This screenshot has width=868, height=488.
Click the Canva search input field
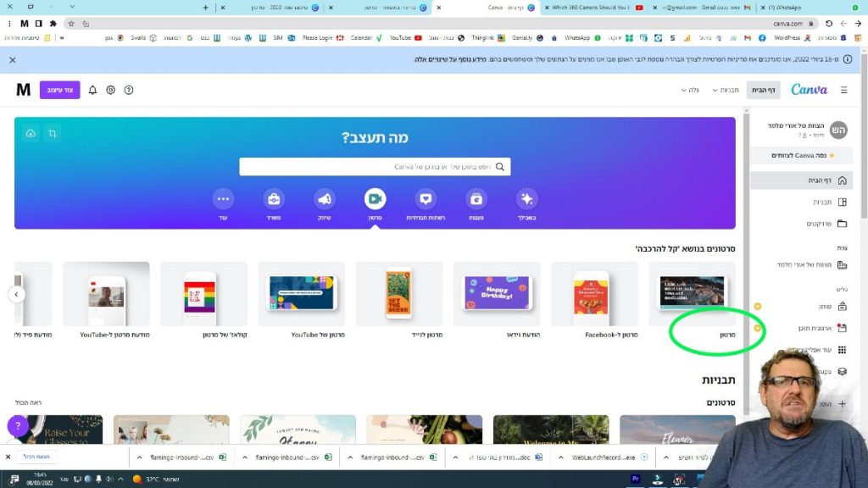[x=375, y=167]
